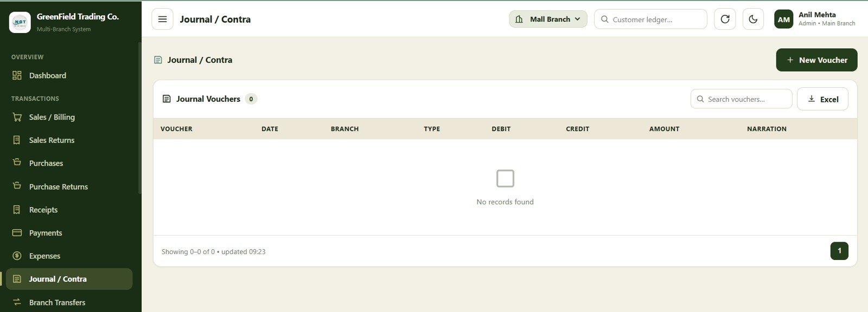868x312 pixels.
Task: Click the Expenses coin icon
Action: (x=17, y=256)
